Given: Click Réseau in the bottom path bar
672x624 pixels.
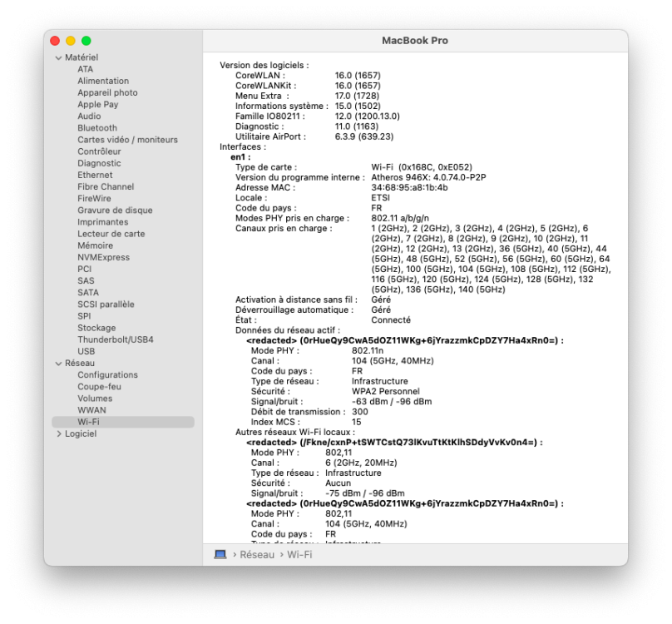Looking at the screenshot, I should [x=257, y=555].
